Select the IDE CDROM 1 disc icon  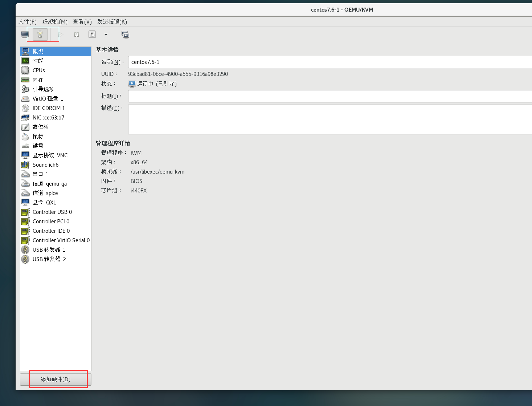pyautogui.click(x=25, y=108)
